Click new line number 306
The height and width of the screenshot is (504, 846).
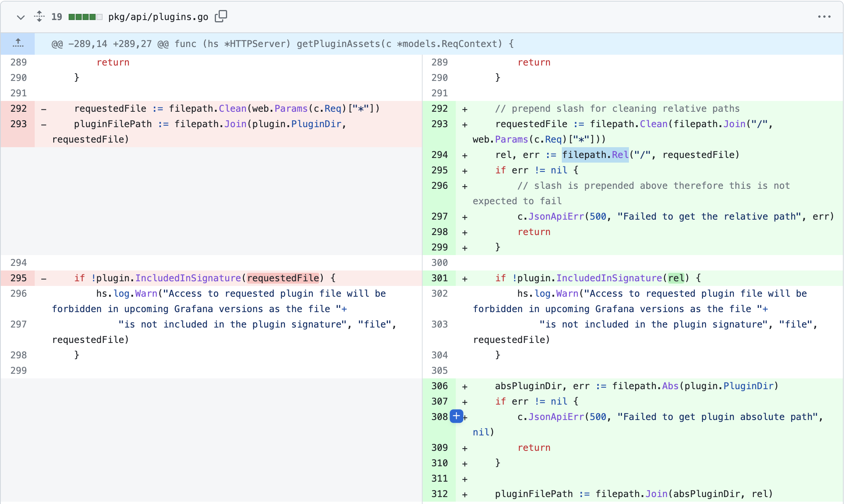point(440,386)
